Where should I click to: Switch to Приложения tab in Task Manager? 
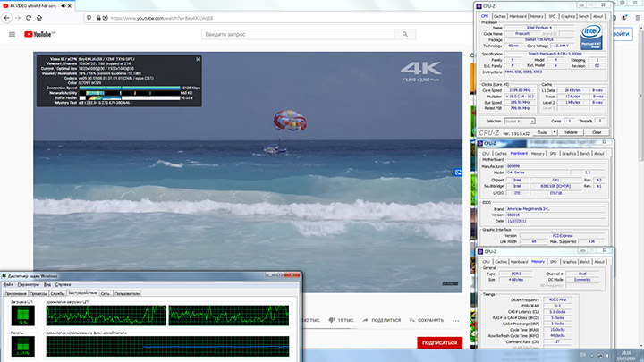click(16, 293)
